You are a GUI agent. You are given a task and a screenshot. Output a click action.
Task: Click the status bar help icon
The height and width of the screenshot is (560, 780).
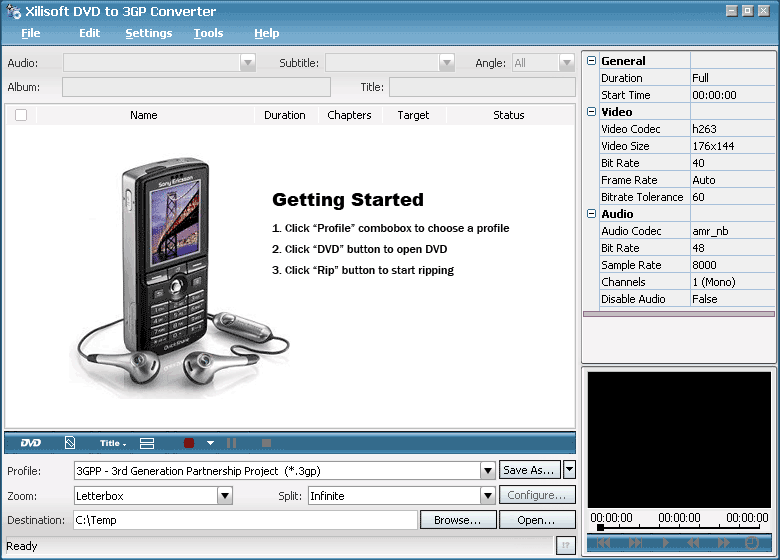pyautogui.click(x=566, y=545)
